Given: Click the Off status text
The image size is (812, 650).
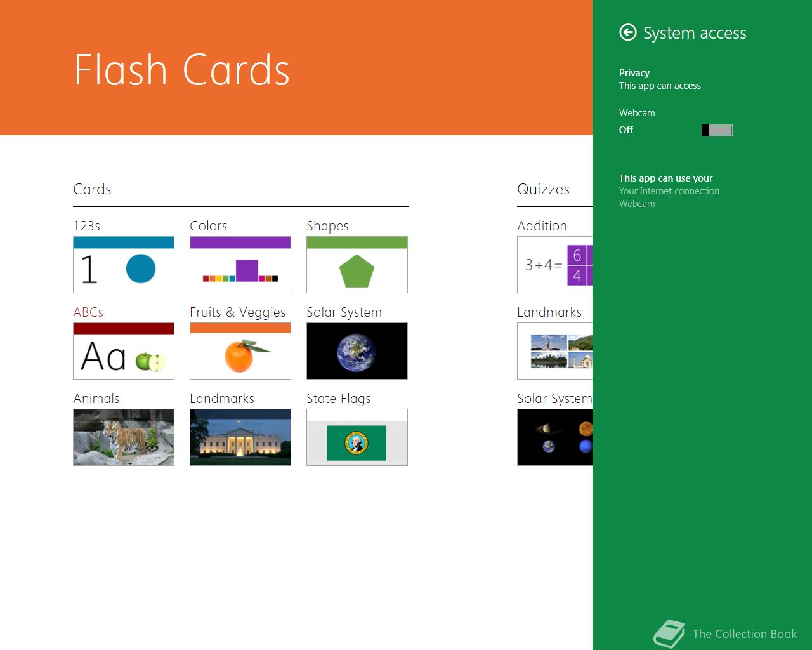Looking at the screenshot, I should click(x=626, y=130).
